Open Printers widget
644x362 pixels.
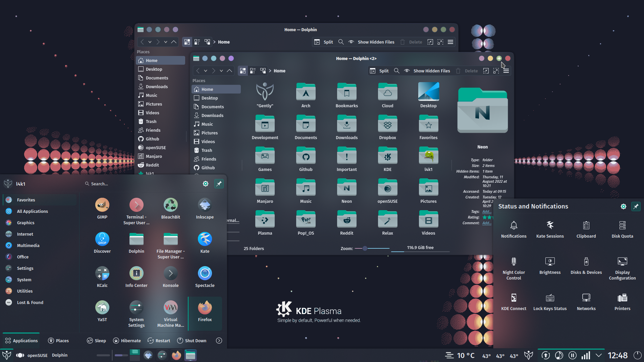point(623,302)
